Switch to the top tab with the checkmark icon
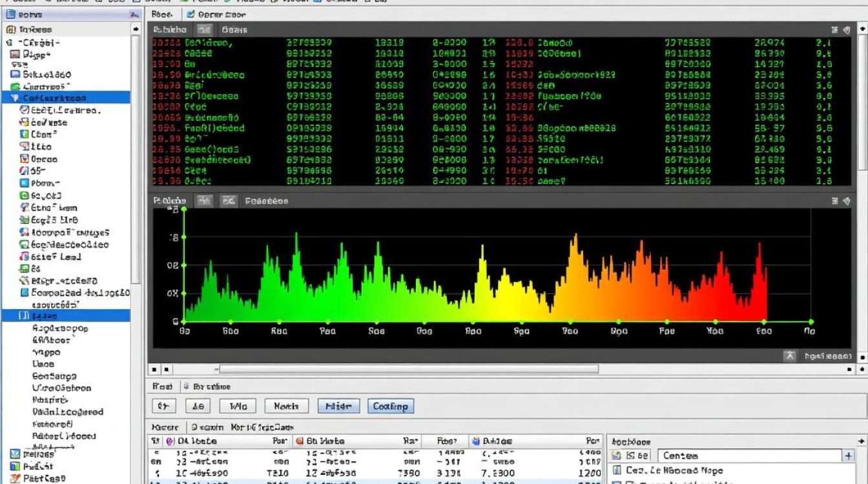Viewport: 868px width, 484px height. 216,14
